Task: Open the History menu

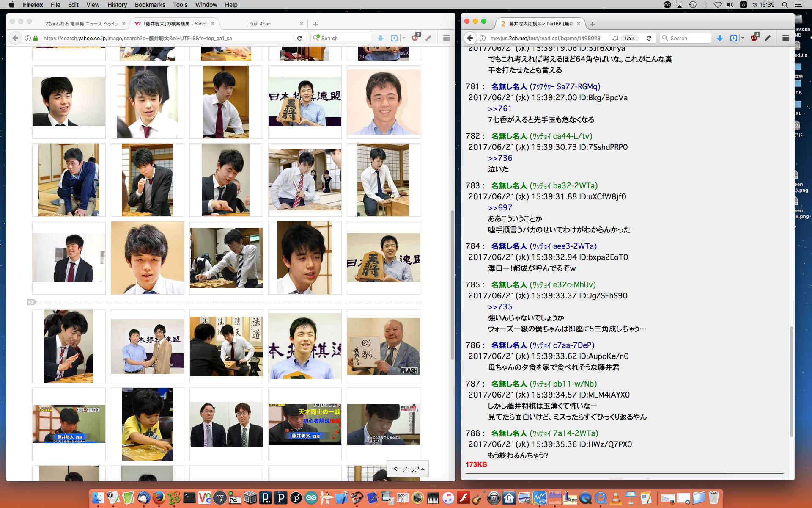Action: point(117,5)
